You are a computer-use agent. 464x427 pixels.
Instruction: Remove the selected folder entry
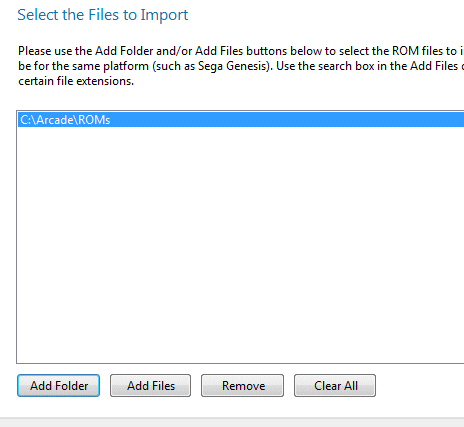[242, 385]
